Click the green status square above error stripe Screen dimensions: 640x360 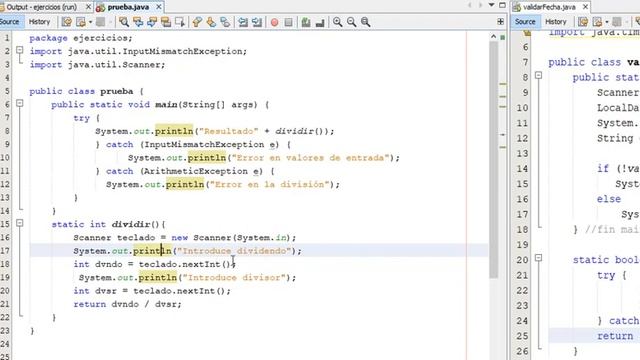(x=503, y=38)
